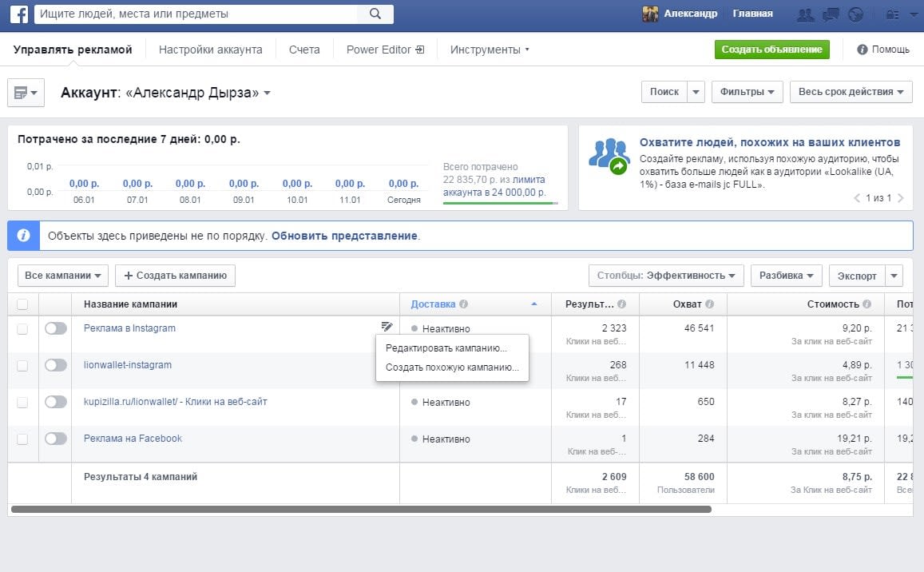This screenshot has height=572, width=924.
Task: Click the search input field
Action: tap(196, 14)
